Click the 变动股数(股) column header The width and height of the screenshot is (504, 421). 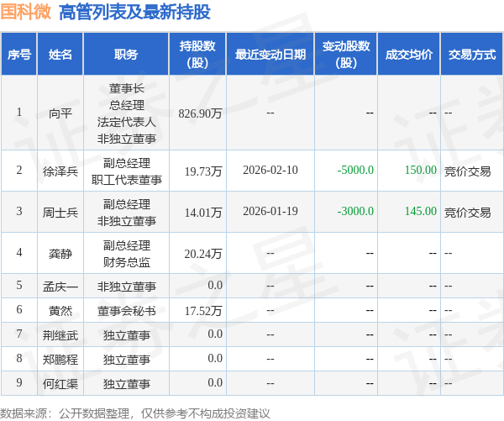346,55
